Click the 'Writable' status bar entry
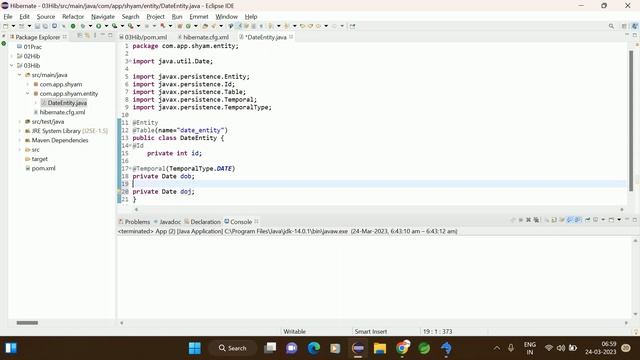640x360 pixels. tap(294, 331)
